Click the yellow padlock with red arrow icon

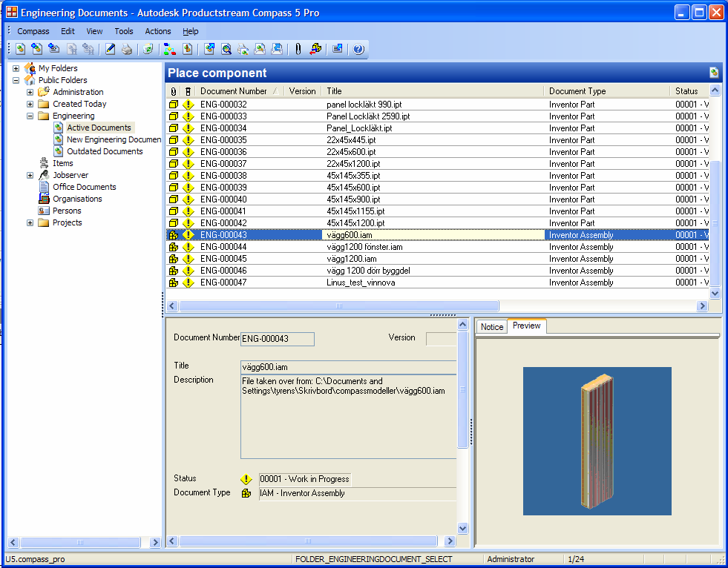(x=315, y=49)
